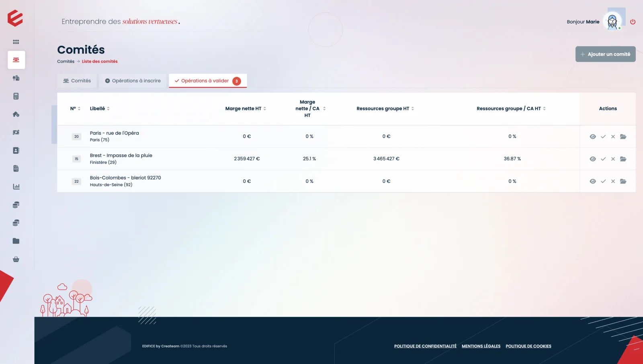Sort by Marge nette HT column
Viewport: 643px width, 364px height.
click(x=265, y=108)
